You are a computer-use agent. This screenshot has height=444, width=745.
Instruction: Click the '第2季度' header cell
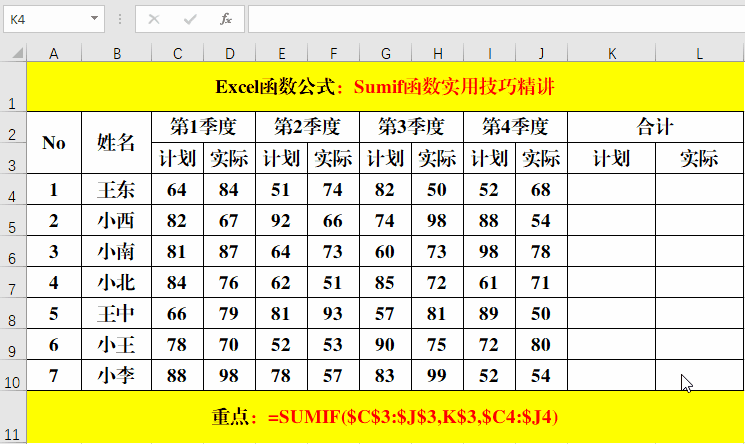tap(308, 127)
